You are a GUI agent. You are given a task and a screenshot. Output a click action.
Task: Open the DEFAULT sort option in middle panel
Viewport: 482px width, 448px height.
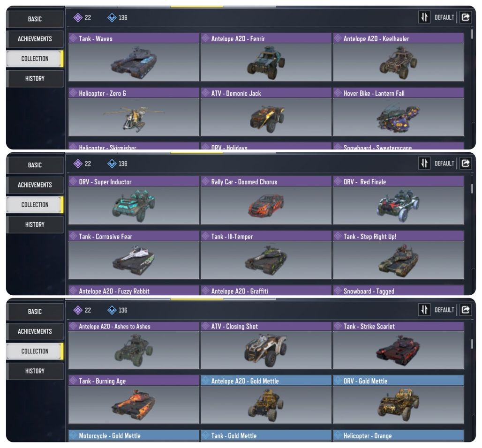(444, 164)
